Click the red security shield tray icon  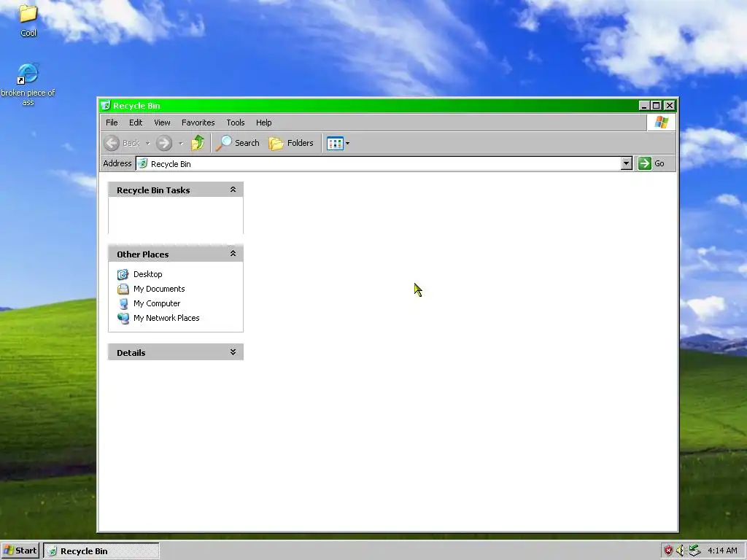(x=668, y=551)
